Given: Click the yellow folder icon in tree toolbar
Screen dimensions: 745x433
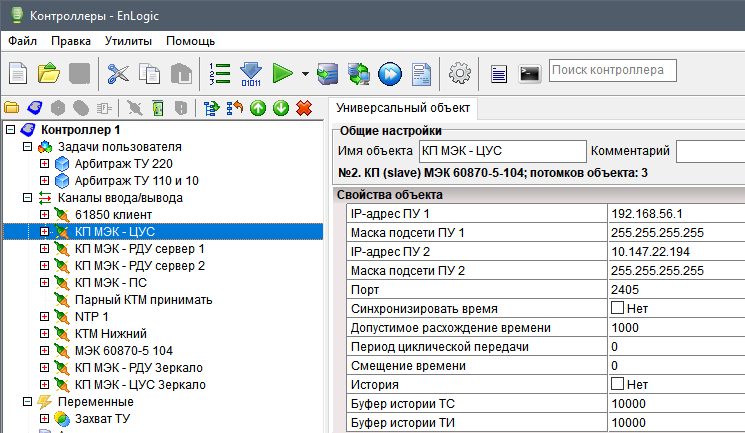Looking at the screenshot, I should point(11,108).
